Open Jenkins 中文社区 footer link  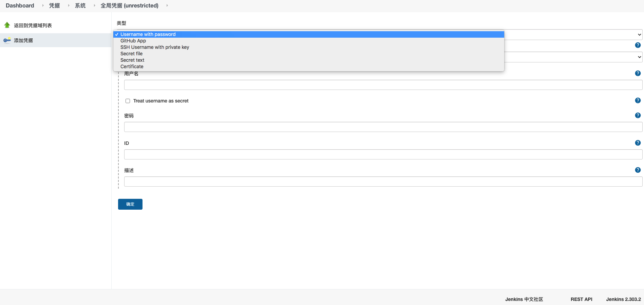(x=524, y=299)
